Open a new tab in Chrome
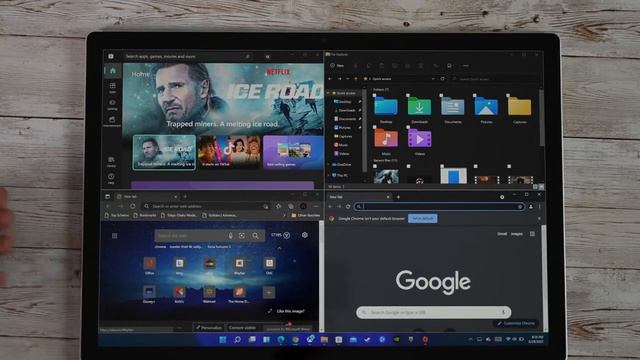640x360 pixels. click(398, 197)
